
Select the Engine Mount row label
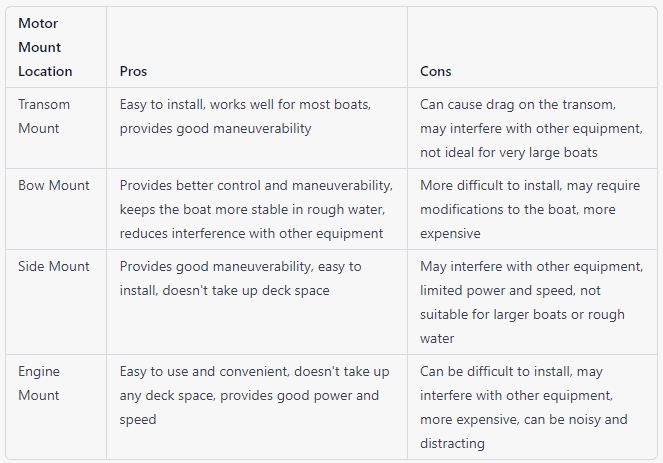click(x=39, y=383)
